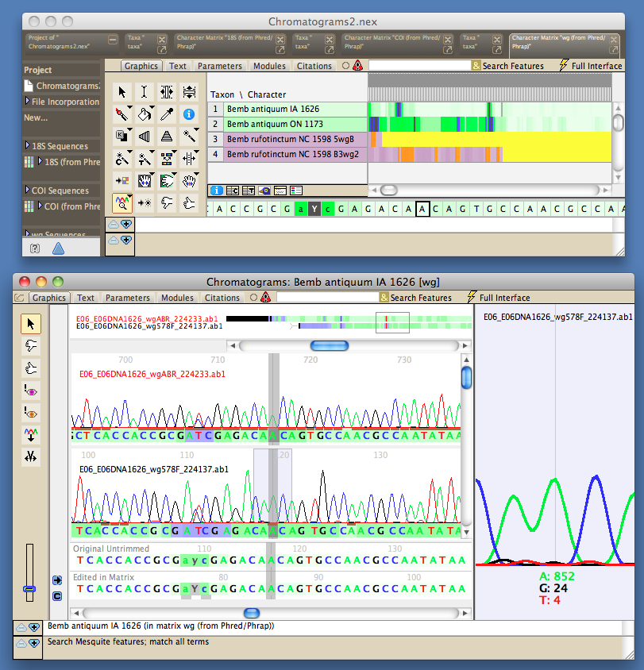Click the blue info tool in palette
The width and height of the screenshot is (644, 670).
pyautogui.click(x=188, y=114)
